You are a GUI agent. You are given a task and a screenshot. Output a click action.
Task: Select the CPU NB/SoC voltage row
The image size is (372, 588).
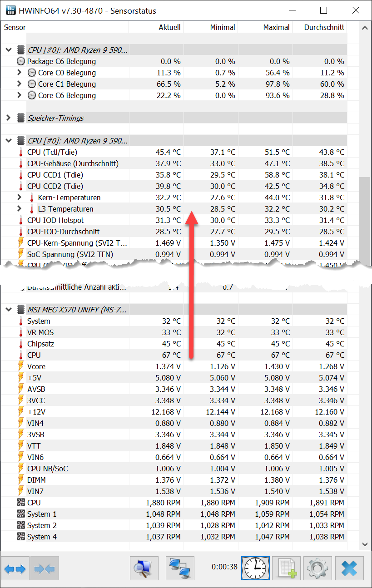coord(174,469)
